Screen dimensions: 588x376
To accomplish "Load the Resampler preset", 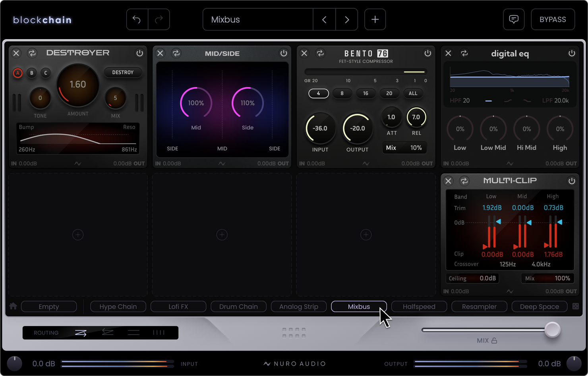I will click(479, 307).
